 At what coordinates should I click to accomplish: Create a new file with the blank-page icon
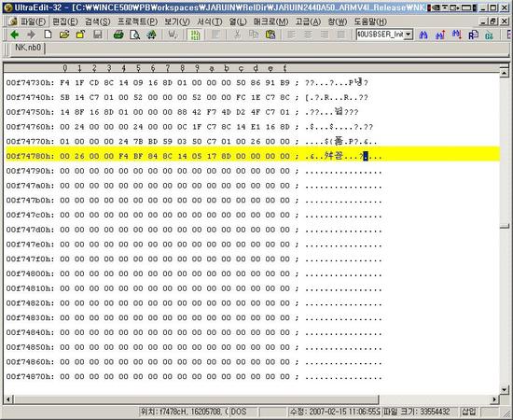48,35
